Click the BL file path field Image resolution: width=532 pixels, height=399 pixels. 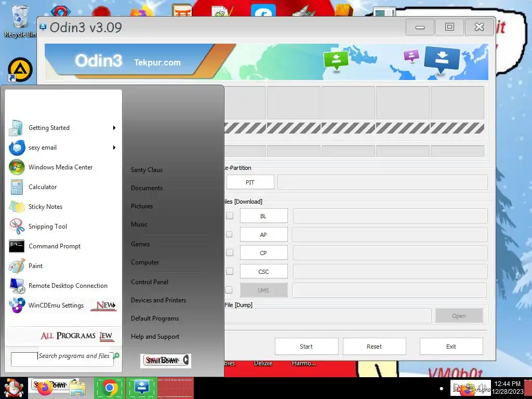(x=390, y=216)
